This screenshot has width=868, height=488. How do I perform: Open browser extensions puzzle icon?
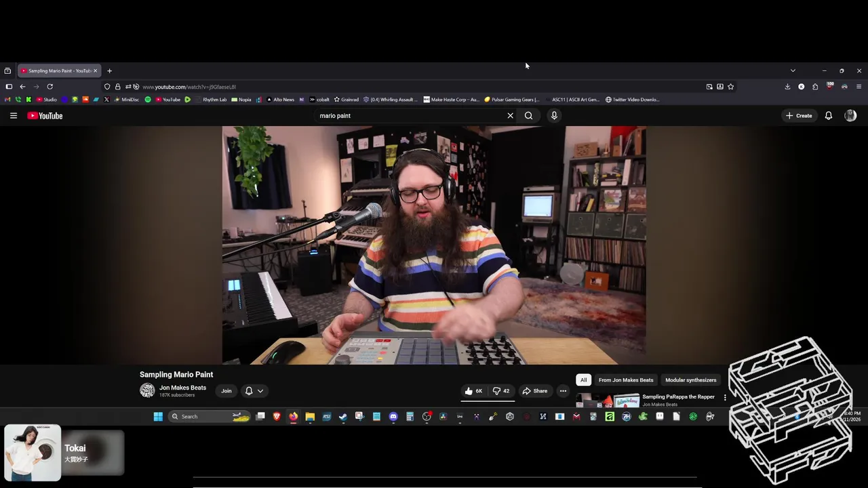point(815,87)
